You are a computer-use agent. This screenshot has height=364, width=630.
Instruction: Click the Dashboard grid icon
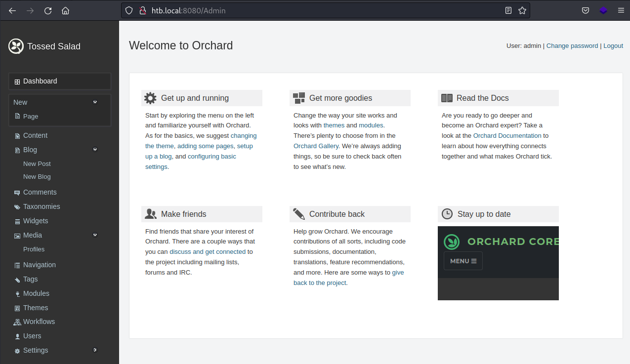[17, 81]
